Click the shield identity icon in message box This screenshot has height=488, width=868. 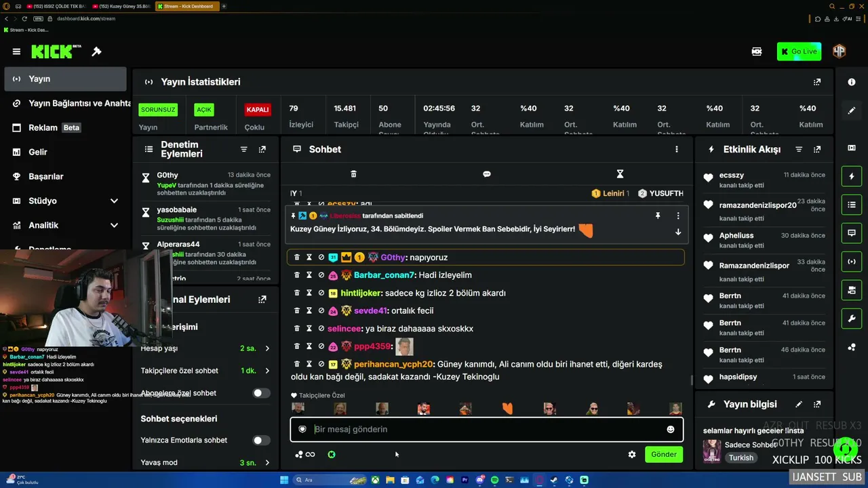302,429
